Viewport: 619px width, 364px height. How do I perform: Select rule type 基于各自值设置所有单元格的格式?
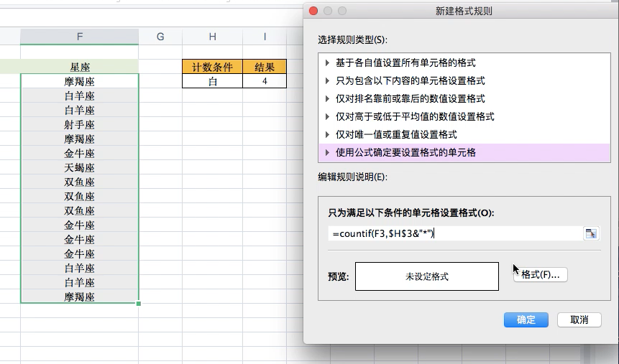click(464, 62)
